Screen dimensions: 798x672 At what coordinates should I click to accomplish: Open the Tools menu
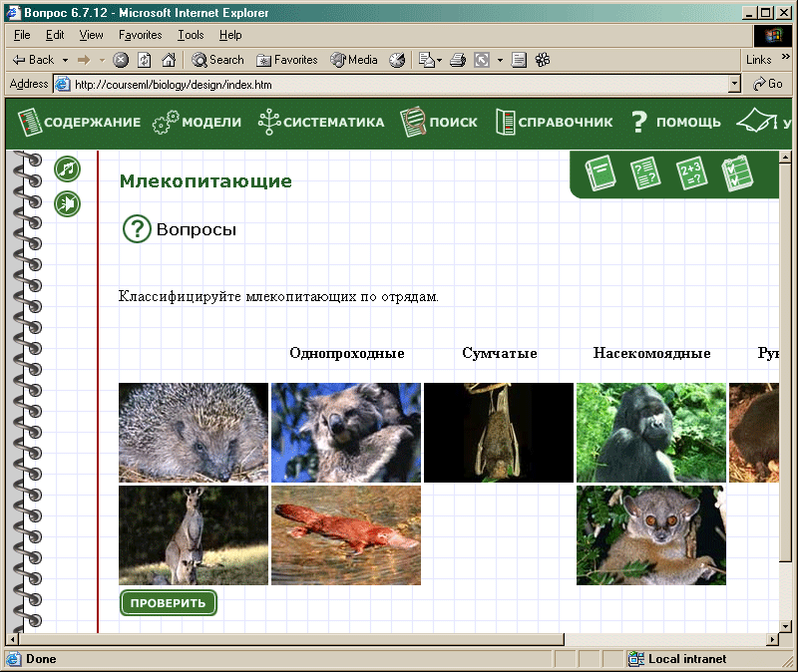(191, 35)
